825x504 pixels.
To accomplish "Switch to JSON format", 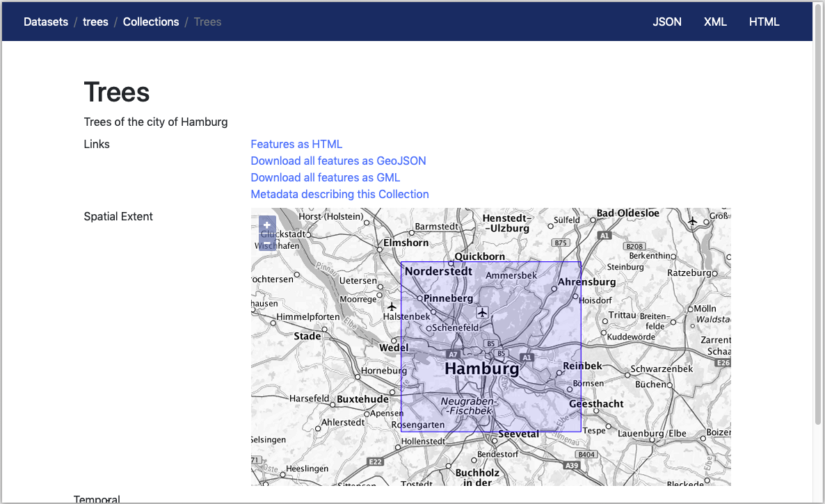I will pos(666,22).
